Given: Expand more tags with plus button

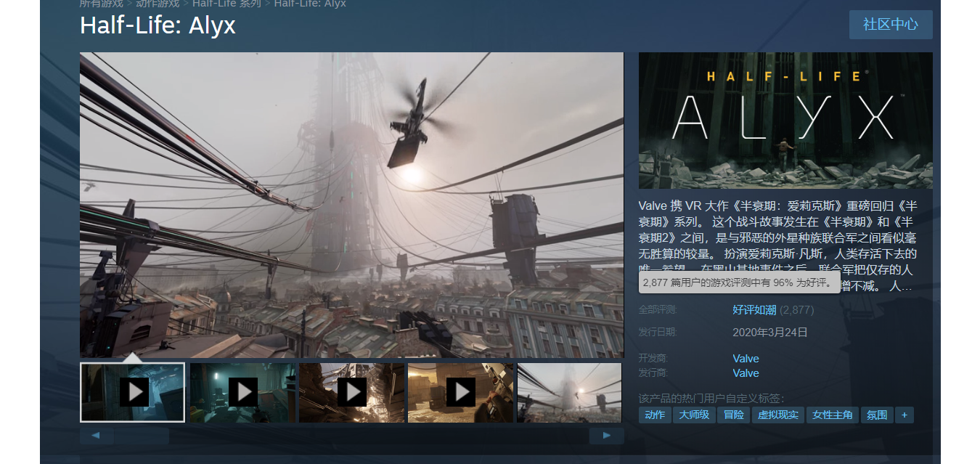Looking at the screenshot, I should [904, 415].
